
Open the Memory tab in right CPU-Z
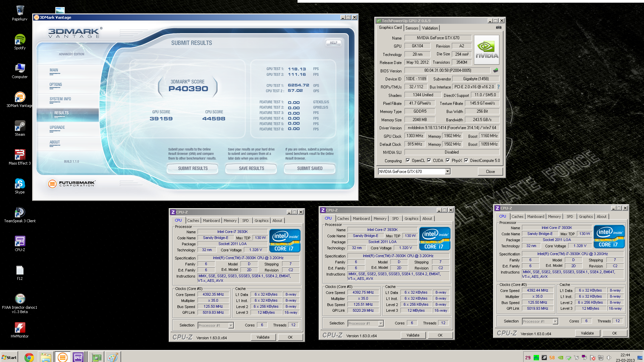(x=554, y=217)
